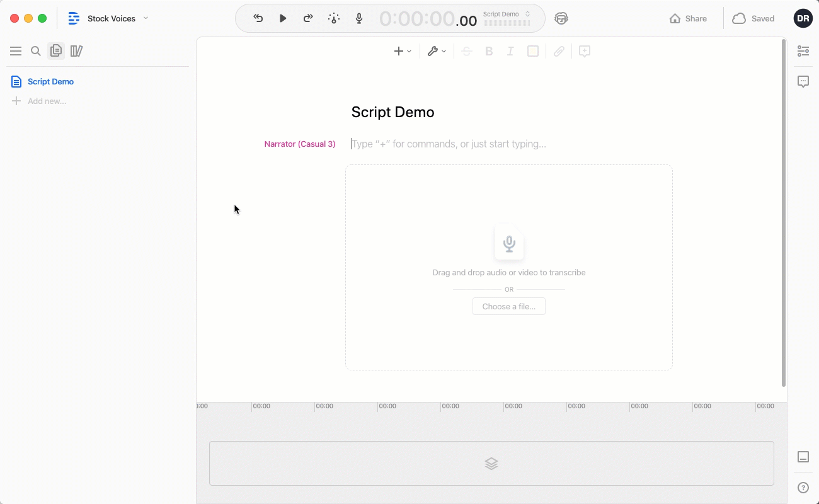Click the undo arrow button

(258, 18)
